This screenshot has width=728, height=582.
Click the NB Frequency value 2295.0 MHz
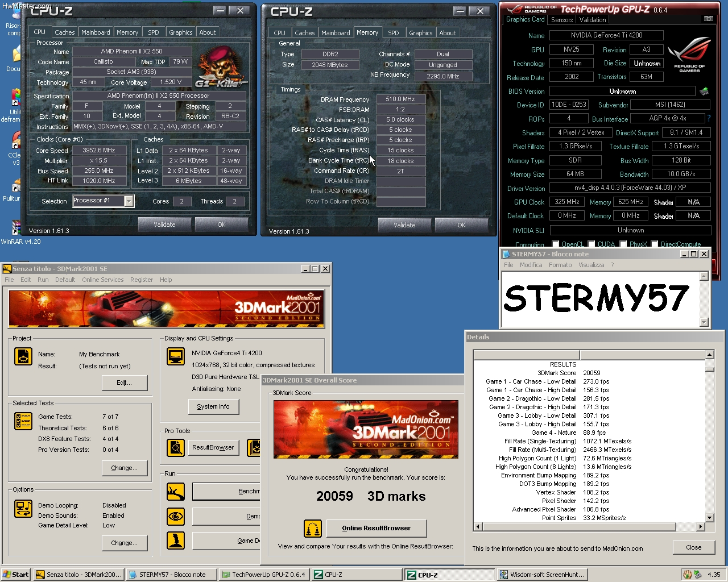[x=443, y=76]
